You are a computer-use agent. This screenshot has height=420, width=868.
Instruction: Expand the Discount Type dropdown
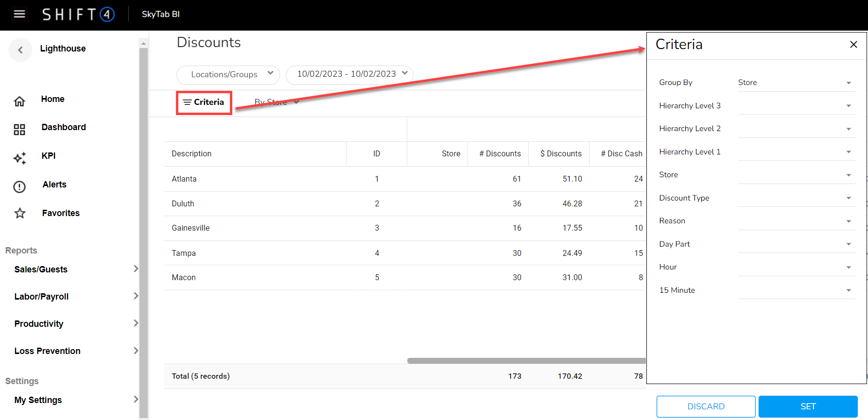[x=796, y=198]
